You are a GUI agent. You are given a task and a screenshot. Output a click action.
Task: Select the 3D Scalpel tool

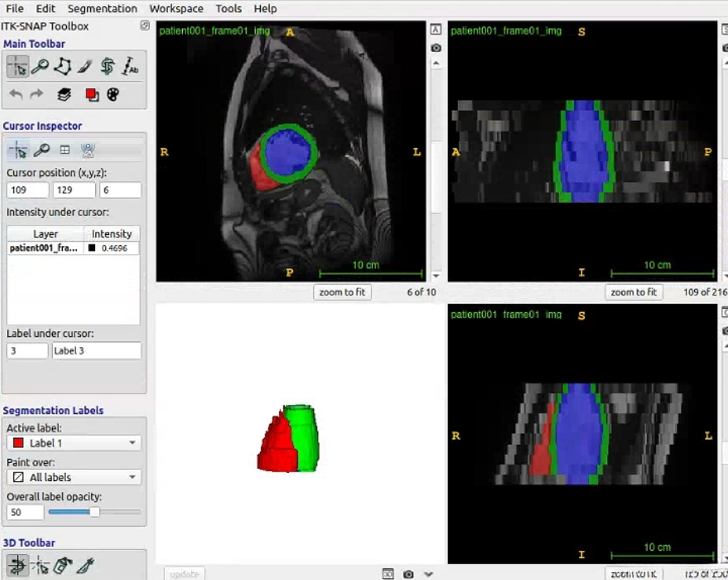tap(86, 564)
